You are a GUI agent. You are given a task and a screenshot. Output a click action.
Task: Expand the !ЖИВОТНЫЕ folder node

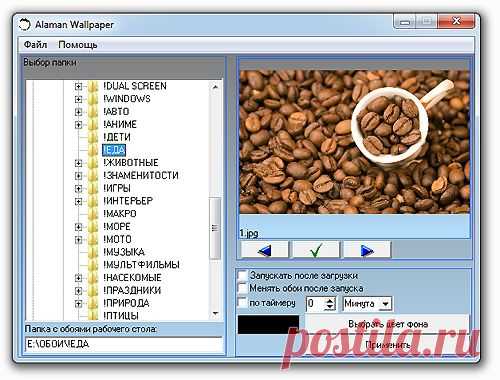pos(78,163)
